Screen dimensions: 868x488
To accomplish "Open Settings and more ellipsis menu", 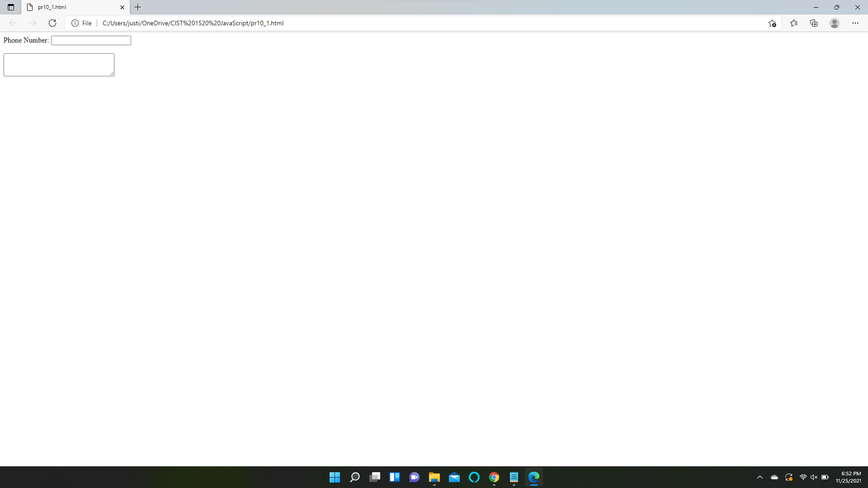I will 855,23.
